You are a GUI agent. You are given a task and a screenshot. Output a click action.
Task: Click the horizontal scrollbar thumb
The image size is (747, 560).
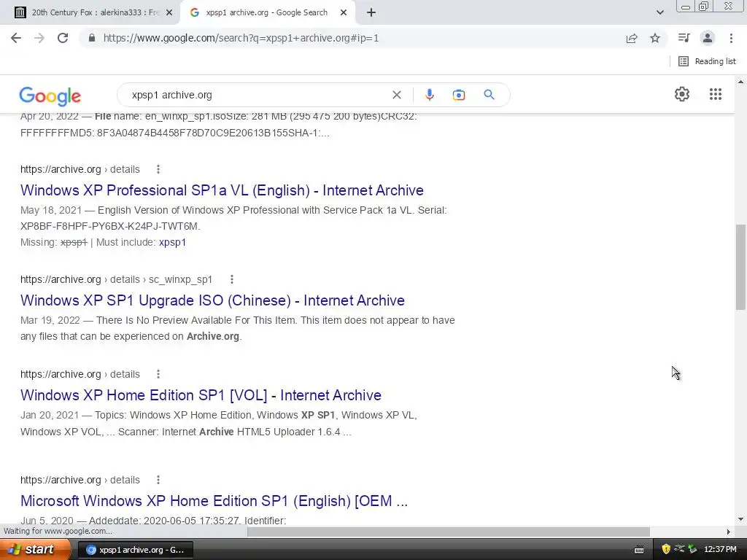point(449,532)
